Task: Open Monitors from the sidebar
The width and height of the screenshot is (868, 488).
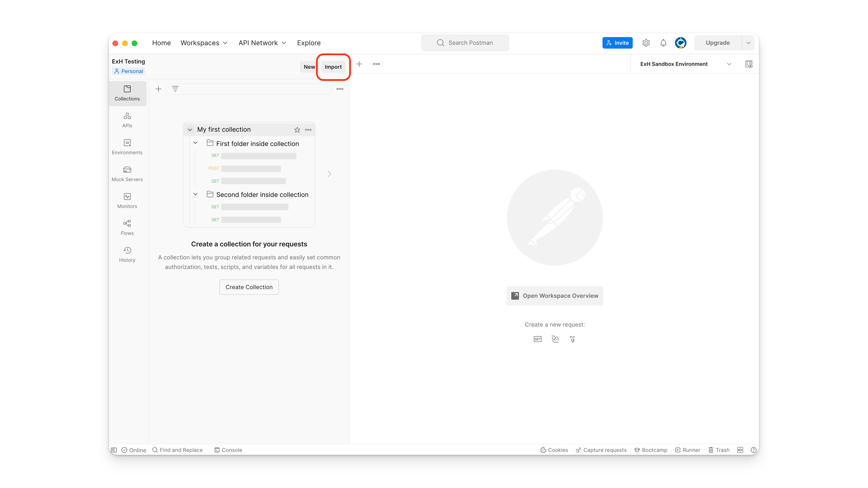Action: point(127,201)
